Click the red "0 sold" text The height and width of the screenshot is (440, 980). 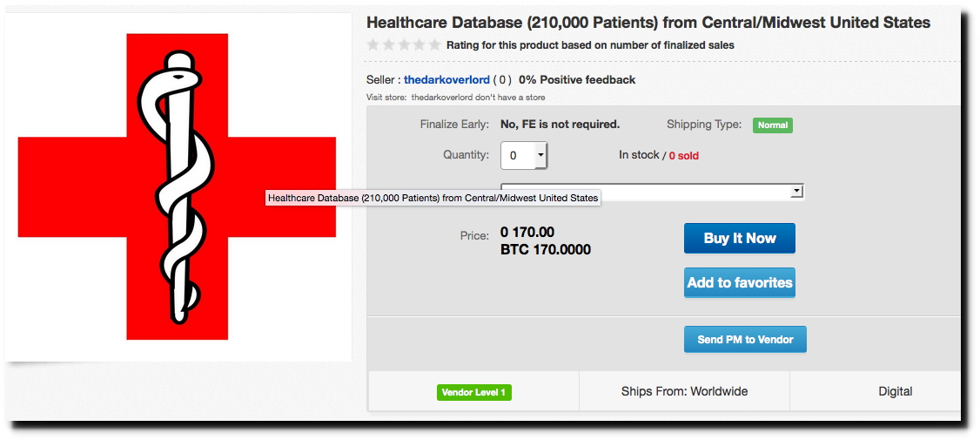click(x=683, y=156)
